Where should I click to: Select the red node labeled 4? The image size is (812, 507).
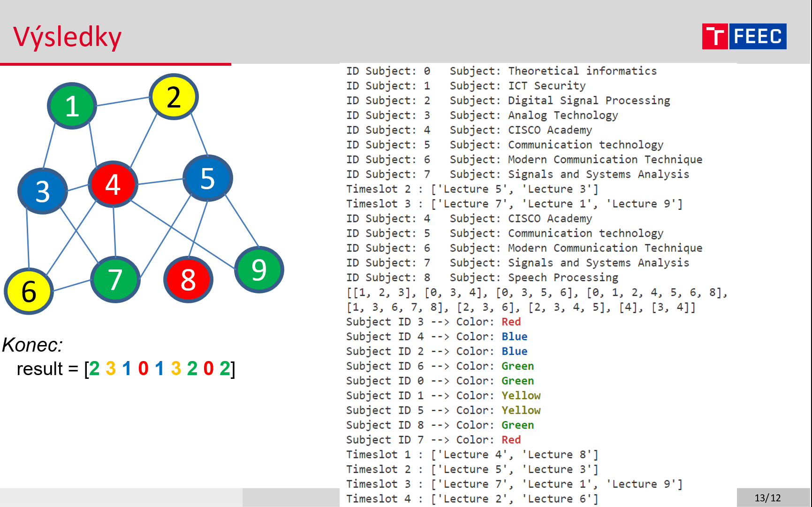113,184
